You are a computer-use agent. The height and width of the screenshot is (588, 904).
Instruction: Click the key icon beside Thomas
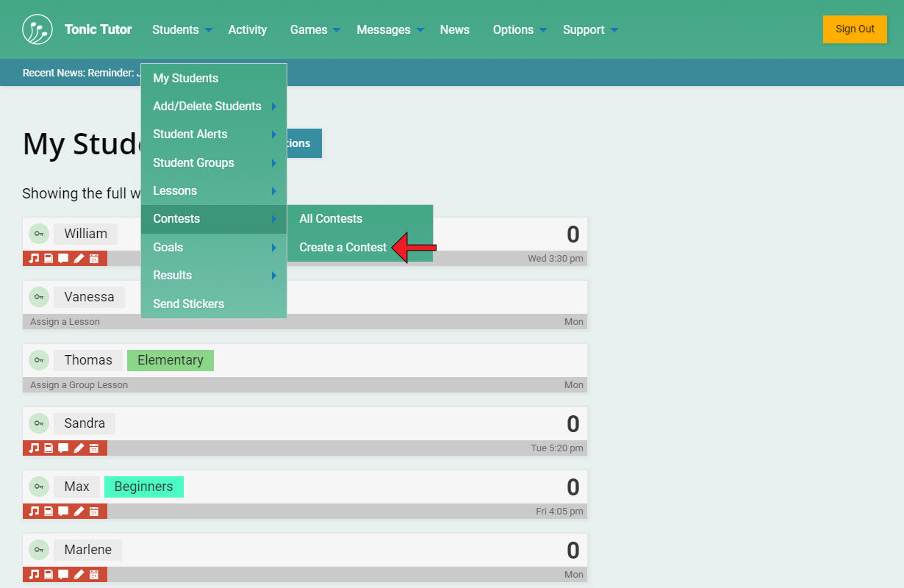click(x=39, y=360)
